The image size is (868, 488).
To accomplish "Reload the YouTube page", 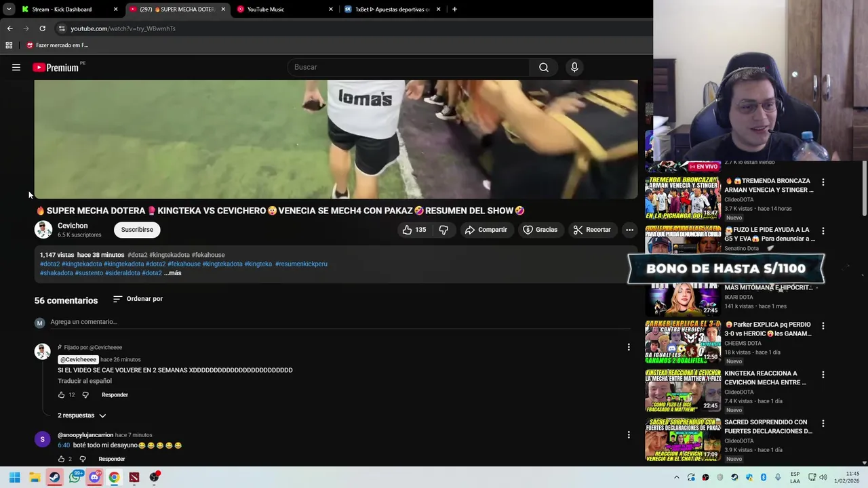I will [42, 28].
